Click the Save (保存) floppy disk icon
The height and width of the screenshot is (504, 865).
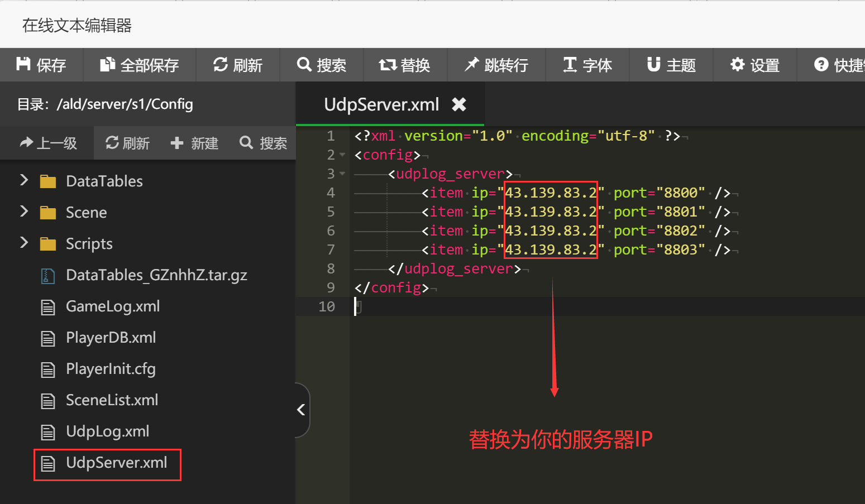pos(23,64)
